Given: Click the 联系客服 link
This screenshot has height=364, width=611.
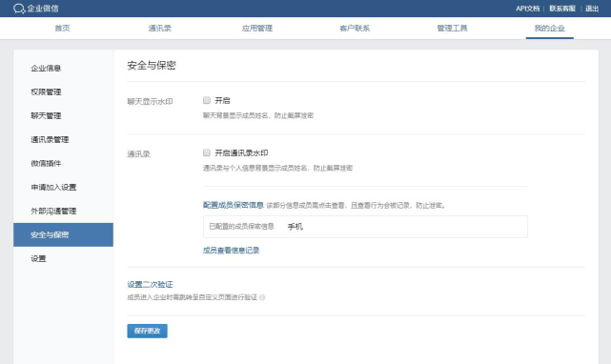Looking at the screenshot, I should coord(562,9).
